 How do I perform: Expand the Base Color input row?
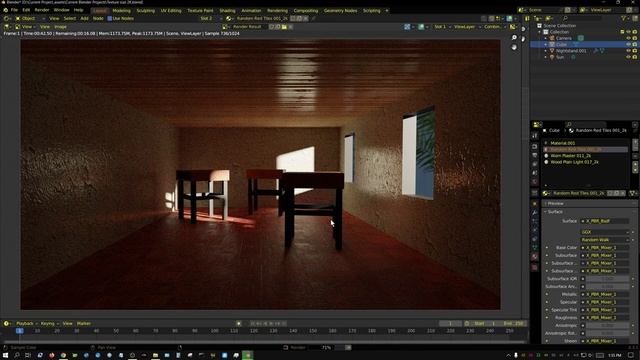547,247
